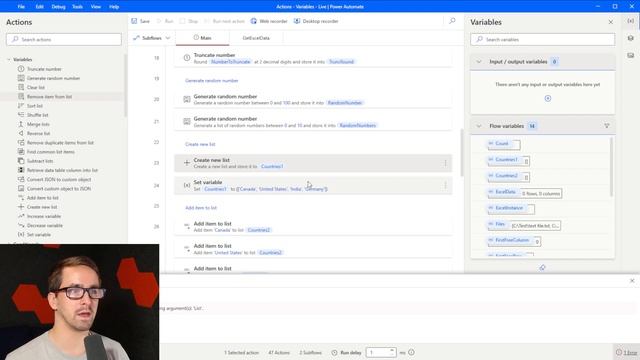The width and height of the screenshot is (640, 360).
Task: Click Convert custom object to JSON icon
Action: tap(21, 189)
